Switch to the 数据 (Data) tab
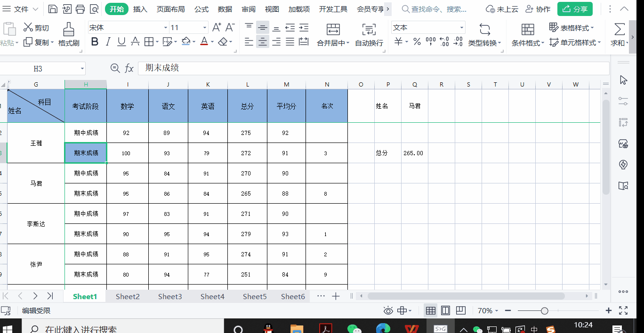The height and width of the screenshot is (333, 644). coord(225,9)
